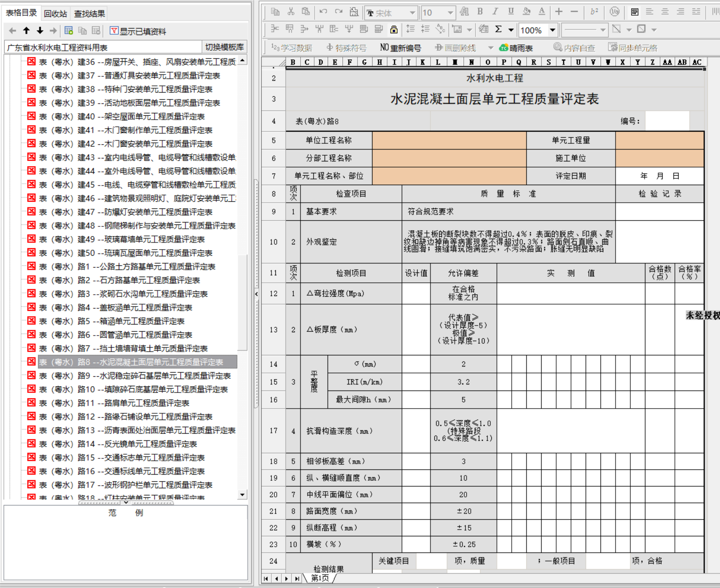Viewport: 720px width, 588px height.
Task: Click the cell lock padlock icon
Action: 393,29
